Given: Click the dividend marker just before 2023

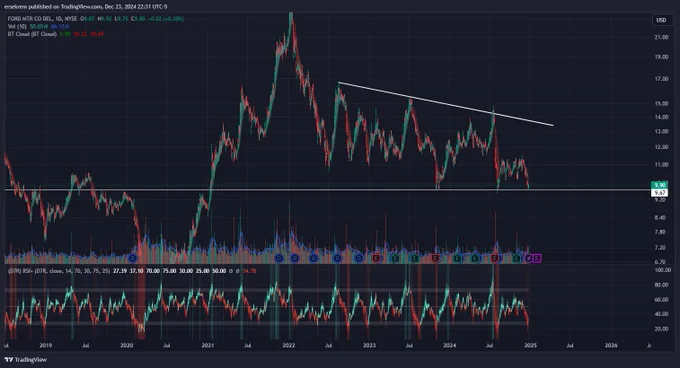Looking at the screenshot, I should 359,258.
